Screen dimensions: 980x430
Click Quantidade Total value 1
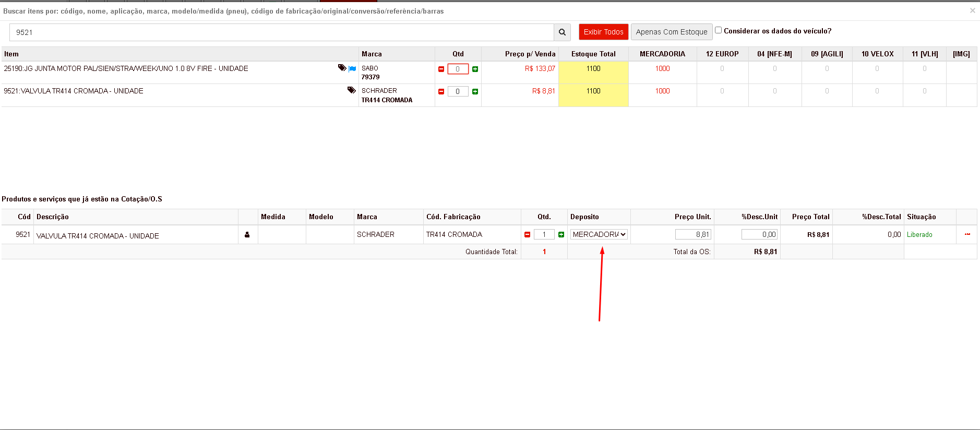coord(544,252)
